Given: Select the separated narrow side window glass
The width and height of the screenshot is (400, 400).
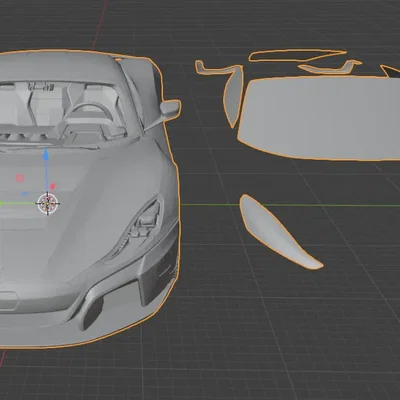Looking at the screenshot, I should pyautogui.click(x=233, y=97).
